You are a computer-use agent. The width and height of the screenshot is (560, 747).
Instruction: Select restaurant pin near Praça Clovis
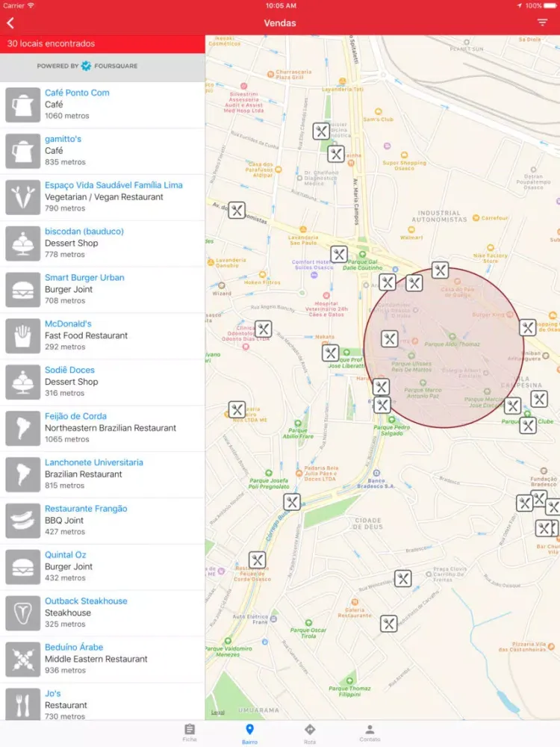[403, 579]
